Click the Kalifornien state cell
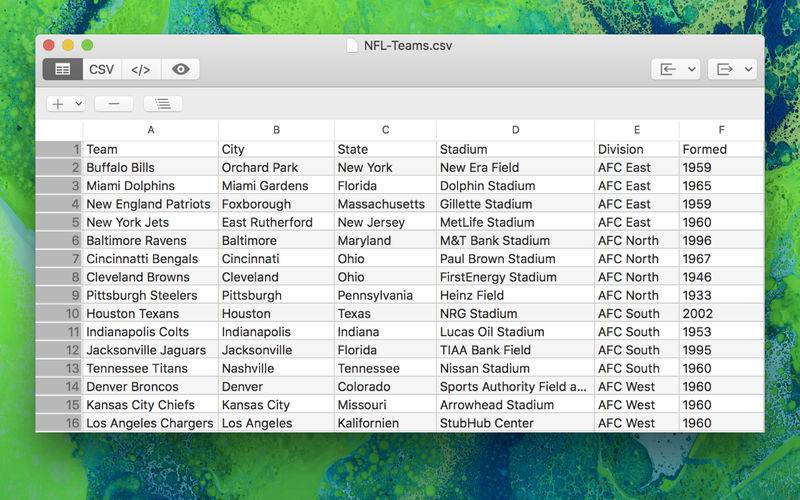The image size is (800, 500). (x=385, y=423)
